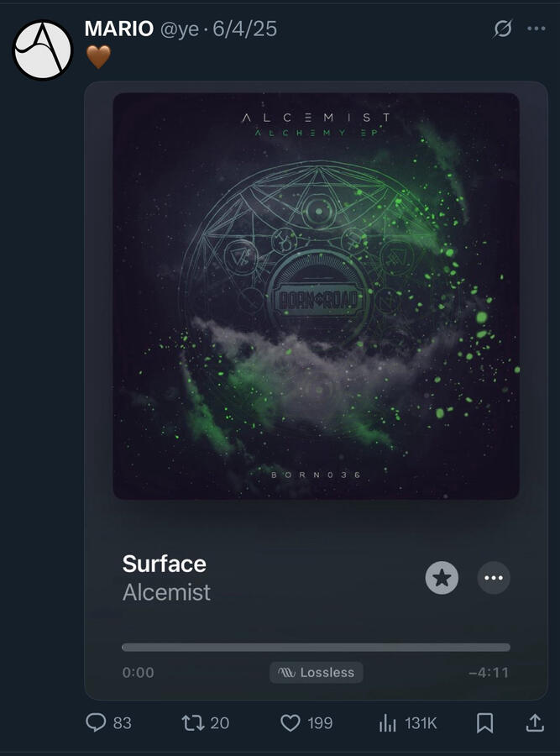Click the -4:11 remaining time label
The height and width of the screenshot is (756, 560).
[489, 673]
